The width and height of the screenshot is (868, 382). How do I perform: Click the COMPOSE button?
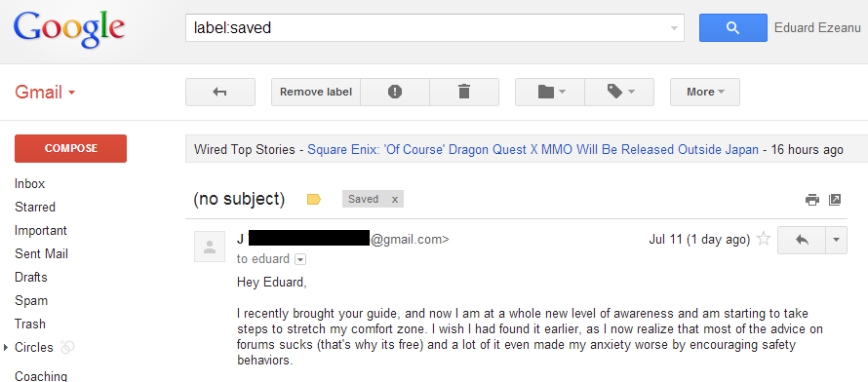pos(71,148)
